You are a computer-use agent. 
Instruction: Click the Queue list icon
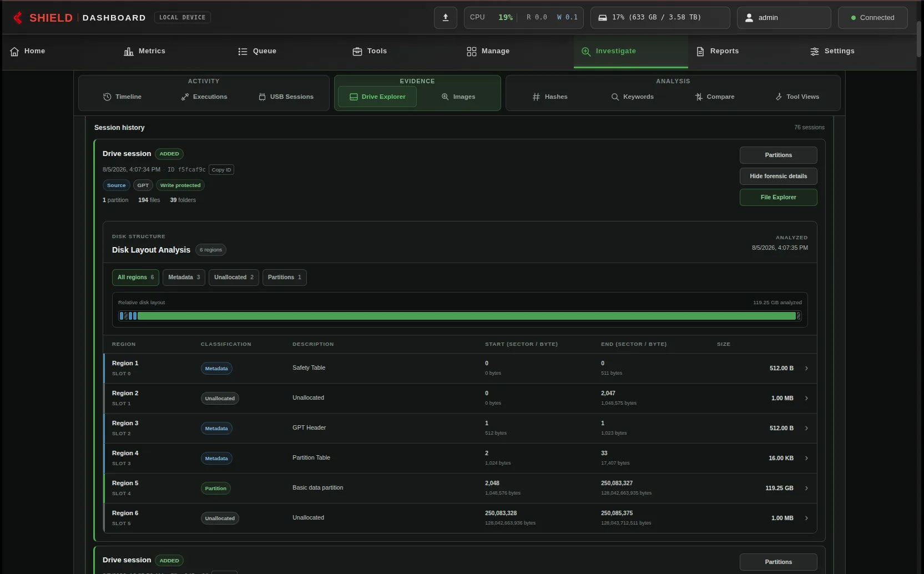click(x=243, y=51)
